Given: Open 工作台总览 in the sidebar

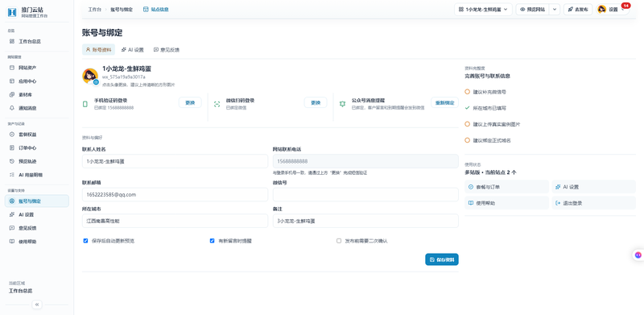Looking at the screenshot, I should coord(37,42).
